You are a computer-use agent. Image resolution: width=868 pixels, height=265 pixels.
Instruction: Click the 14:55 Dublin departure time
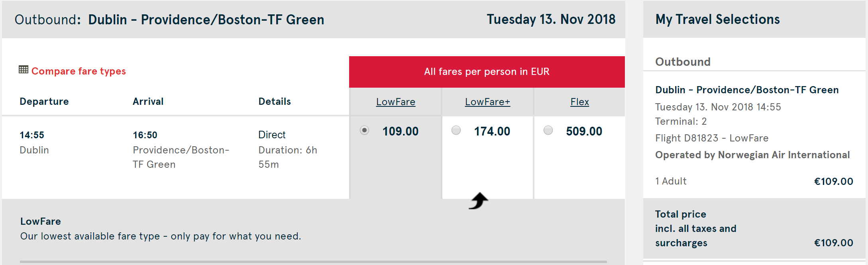32,135
